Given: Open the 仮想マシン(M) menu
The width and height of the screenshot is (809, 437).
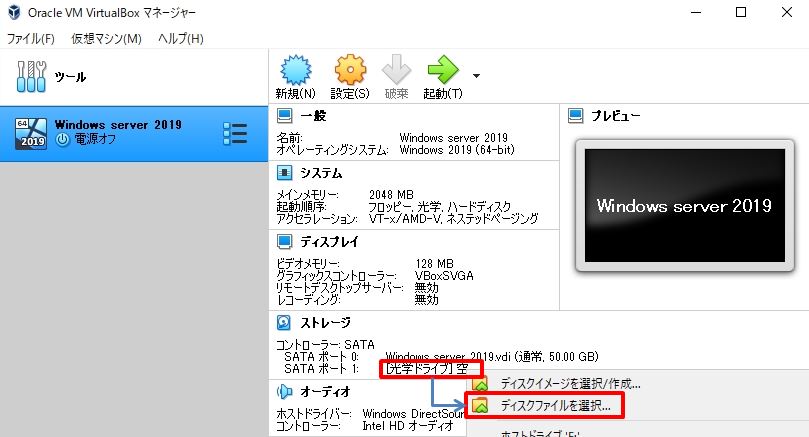Looking at the screenshot, I should coord(106,39).
